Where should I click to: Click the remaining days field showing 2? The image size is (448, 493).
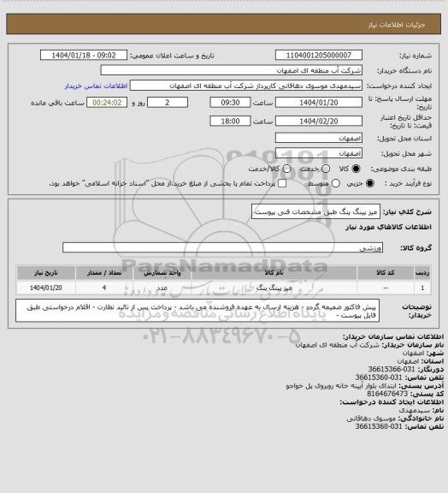tap(168, 103)
